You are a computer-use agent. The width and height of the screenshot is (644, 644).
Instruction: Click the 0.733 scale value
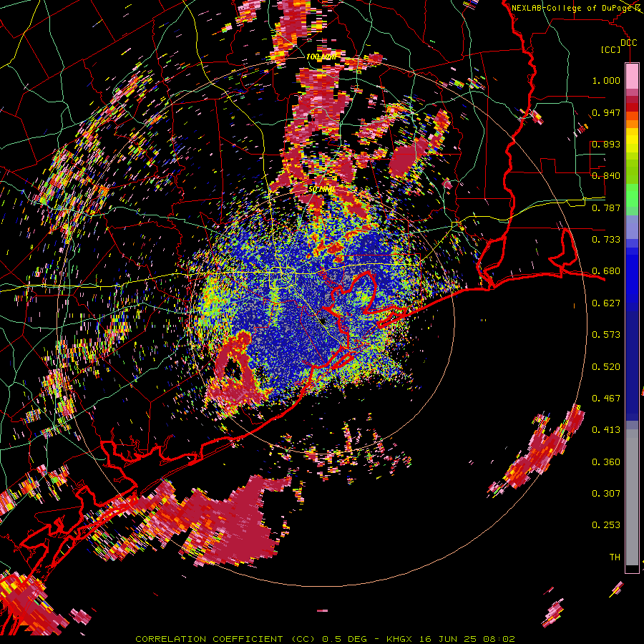coord(606,240)
